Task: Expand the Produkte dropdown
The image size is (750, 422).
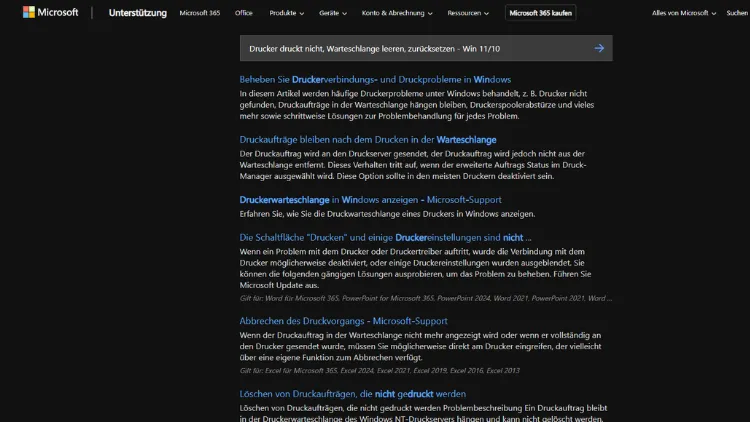Action: 287,13
